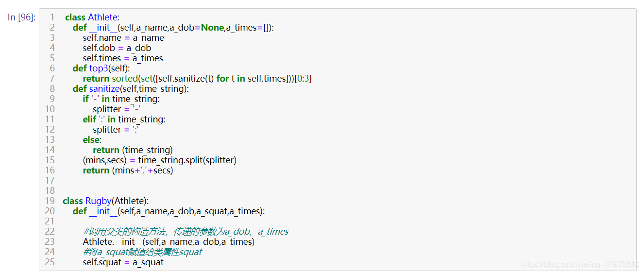Click the else: keyword line
Screen dimensions: 644x273
pos(92,140)
